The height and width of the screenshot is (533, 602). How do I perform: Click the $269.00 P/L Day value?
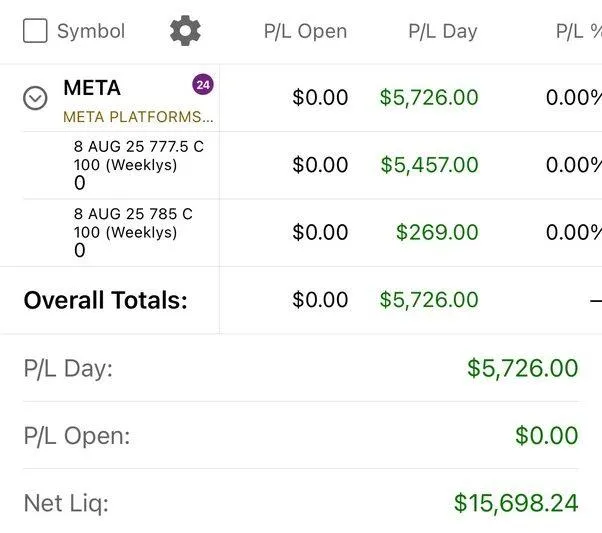pos(437,232)
